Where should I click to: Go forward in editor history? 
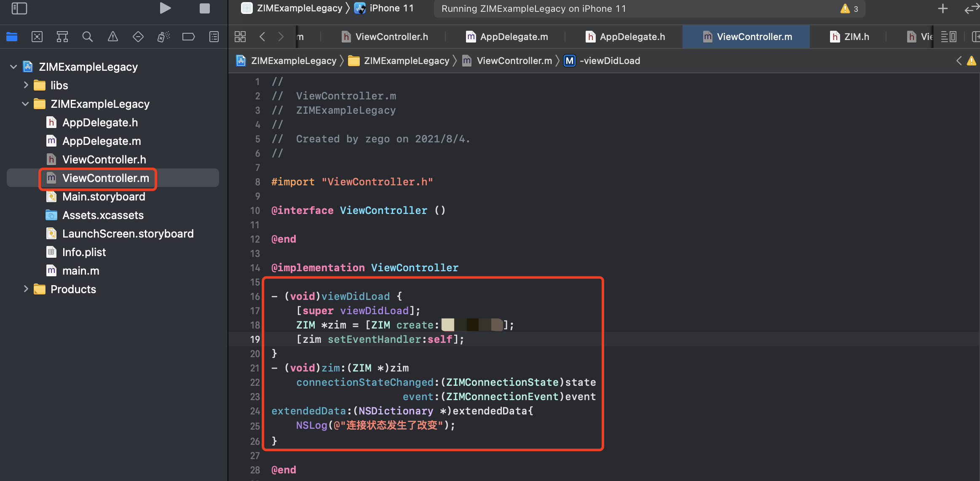[x=281, y=37]
